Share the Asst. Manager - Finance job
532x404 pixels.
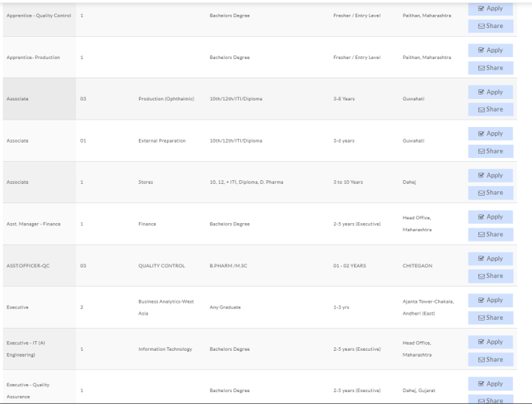tap(490, 235)
